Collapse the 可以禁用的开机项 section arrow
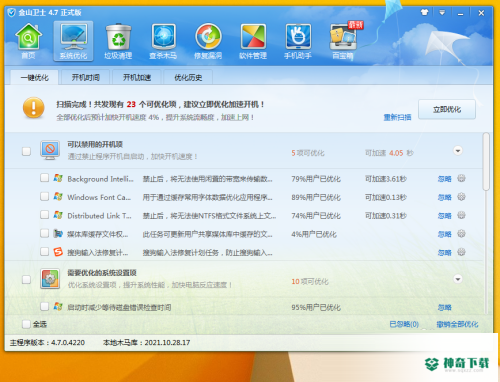Image resolution: width=500 pixels, height=382 pixels. coord(458,151)
